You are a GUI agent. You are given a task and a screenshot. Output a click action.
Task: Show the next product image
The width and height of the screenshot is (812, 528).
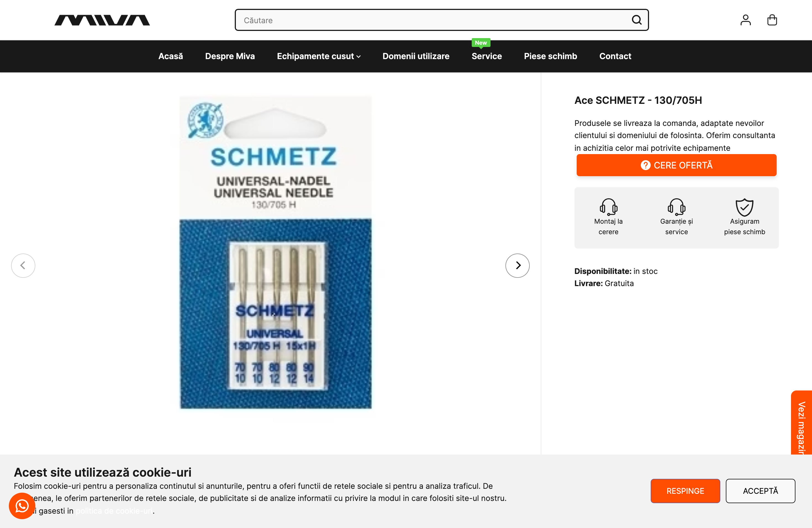(x=517, y=265)
